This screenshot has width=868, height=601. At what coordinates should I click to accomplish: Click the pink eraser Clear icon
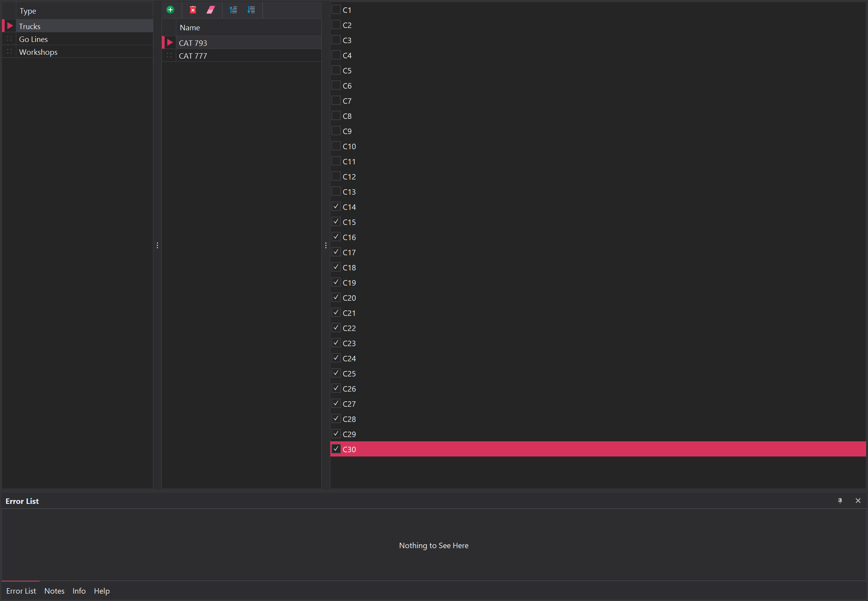tap(211, 10)
